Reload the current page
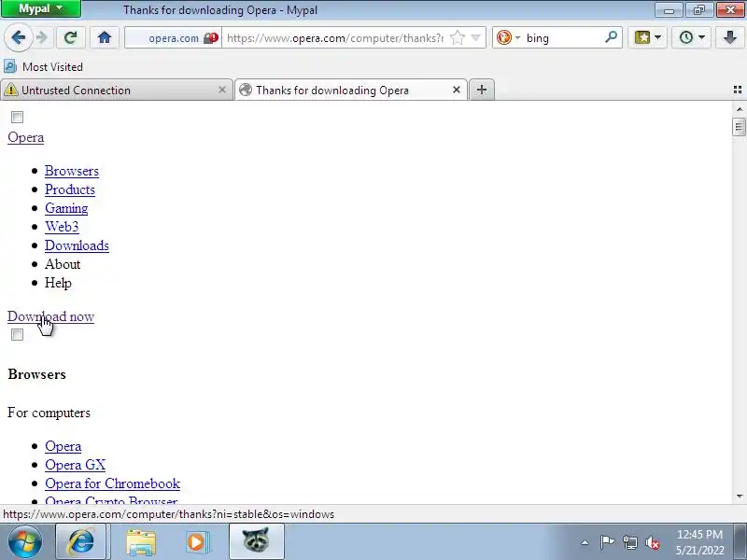The height and width of the screenshot is (560, 747). (71, 37)
